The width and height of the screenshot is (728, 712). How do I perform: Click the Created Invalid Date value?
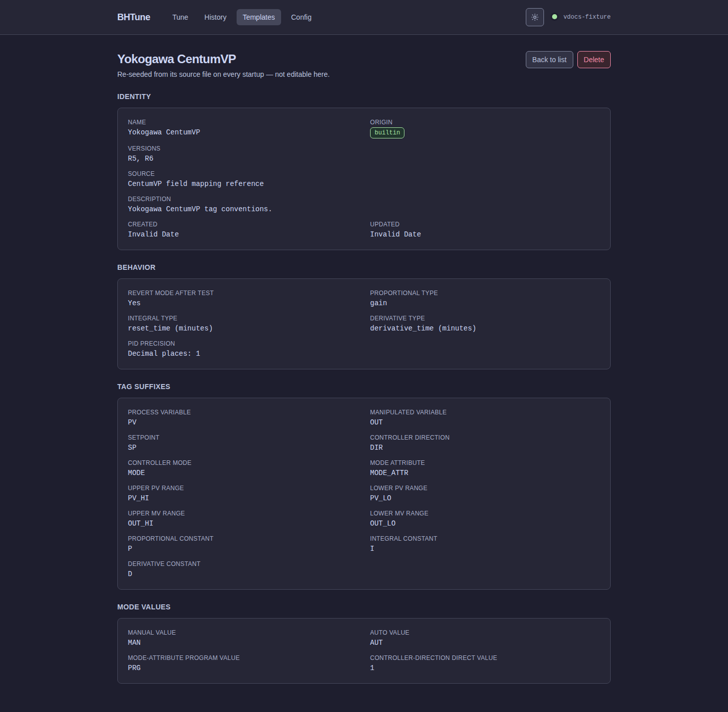point(153,234)
